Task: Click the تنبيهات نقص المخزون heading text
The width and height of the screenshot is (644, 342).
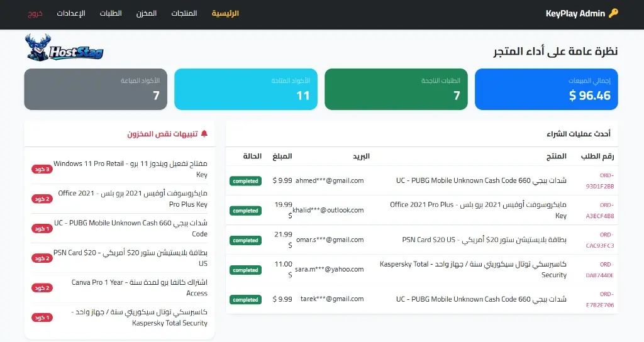Action: tap(162, 134)
